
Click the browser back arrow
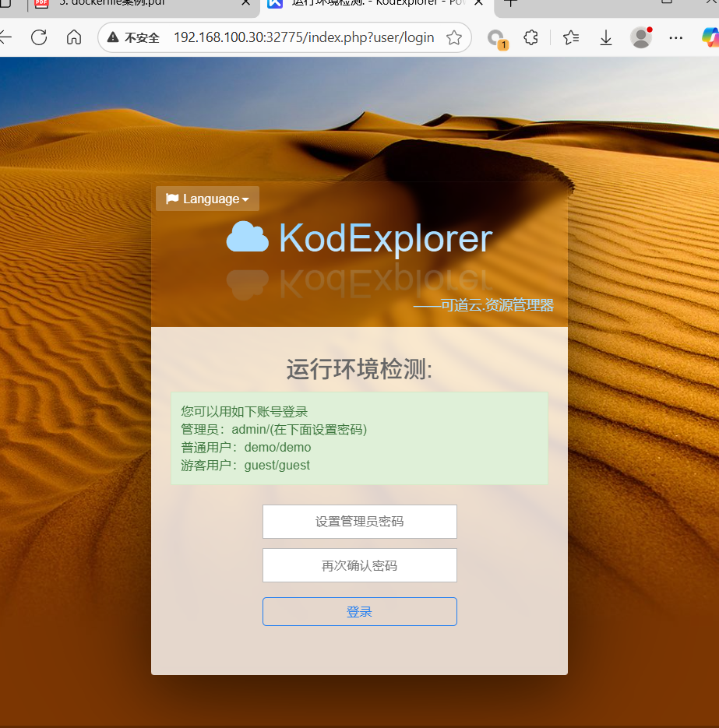5,37
